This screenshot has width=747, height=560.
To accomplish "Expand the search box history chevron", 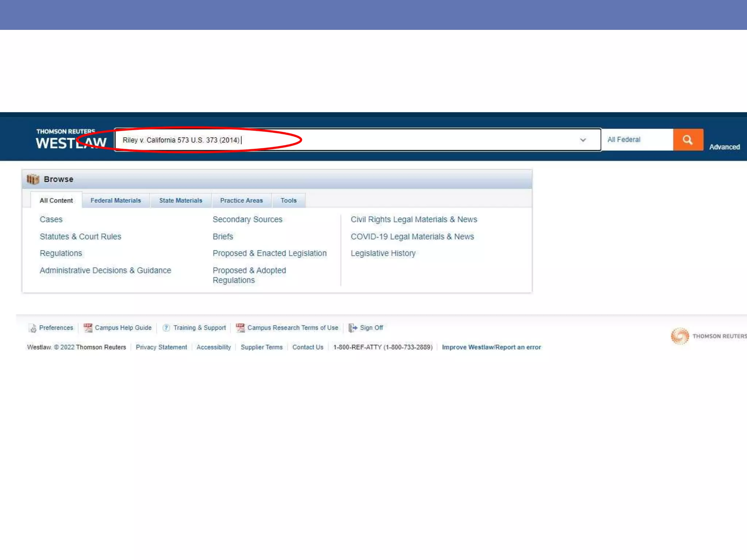I will (x=582, y=140).
